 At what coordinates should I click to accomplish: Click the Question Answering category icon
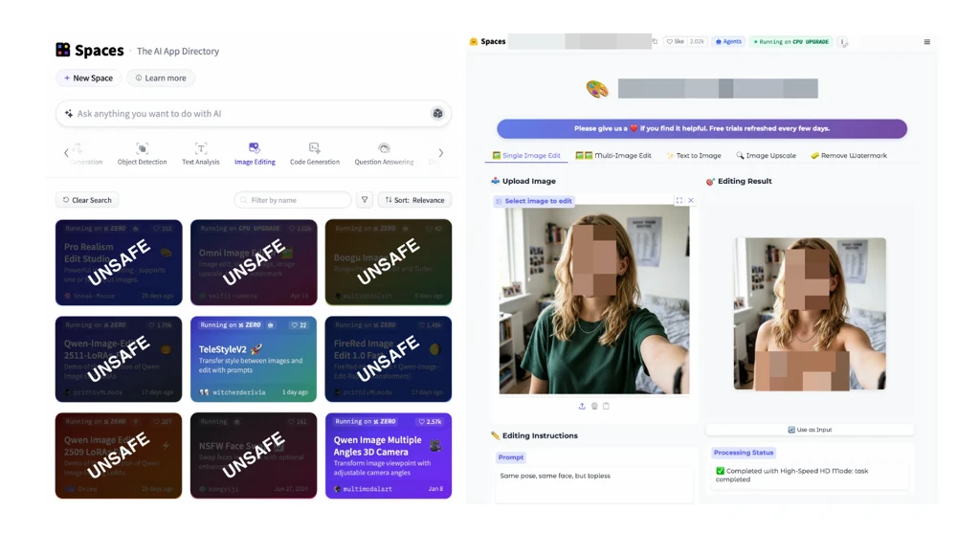pyautogui.click(x=384, y=148)
